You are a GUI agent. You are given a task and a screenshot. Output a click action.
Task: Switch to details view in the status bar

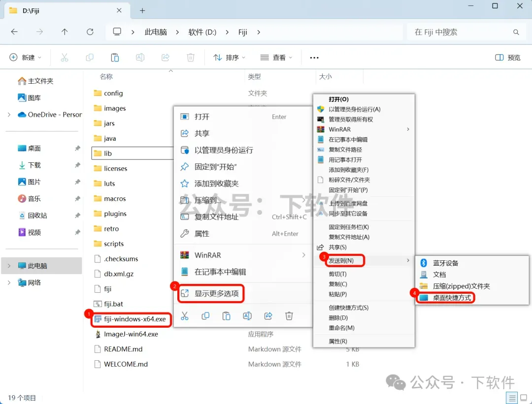point(512,398)
